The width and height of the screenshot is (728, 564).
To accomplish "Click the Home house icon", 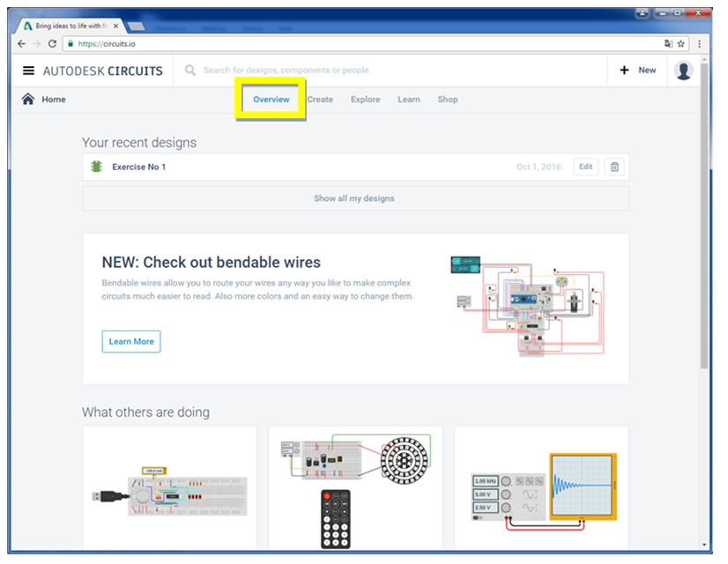I will point(28,99).
